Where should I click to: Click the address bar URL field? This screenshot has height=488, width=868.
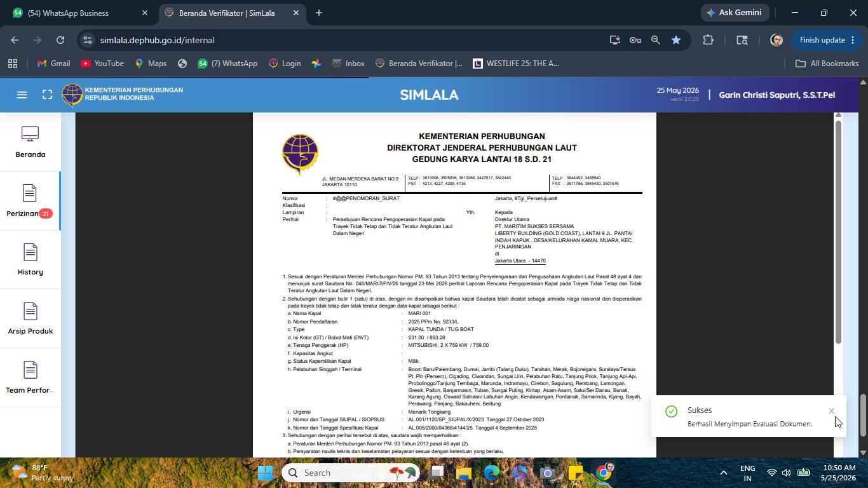(x=343, y=40)
